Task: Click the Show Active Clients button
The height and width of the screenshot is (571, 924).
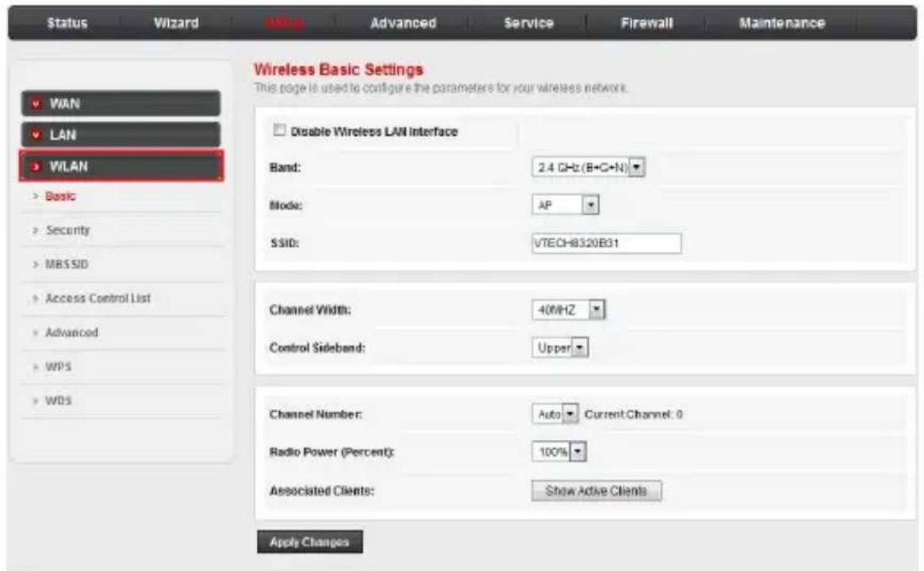Action: 596,491
